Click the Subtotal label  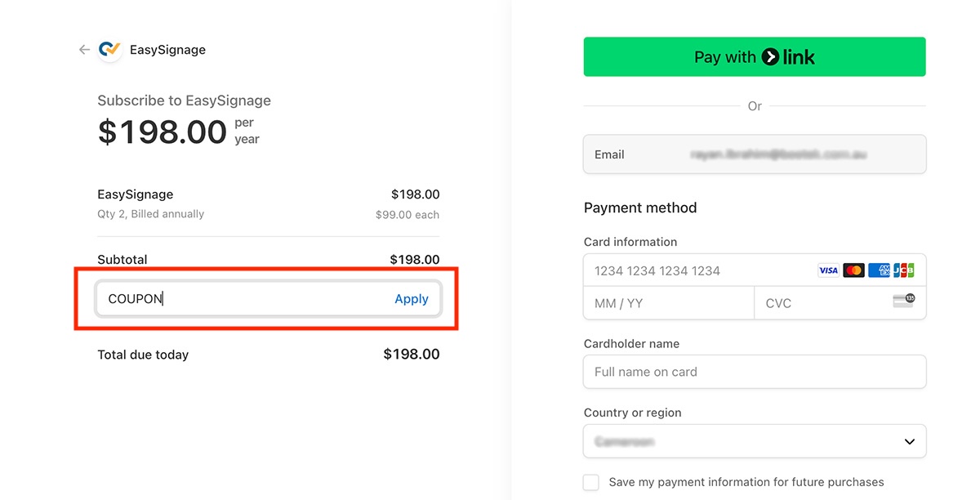(122, 260)
